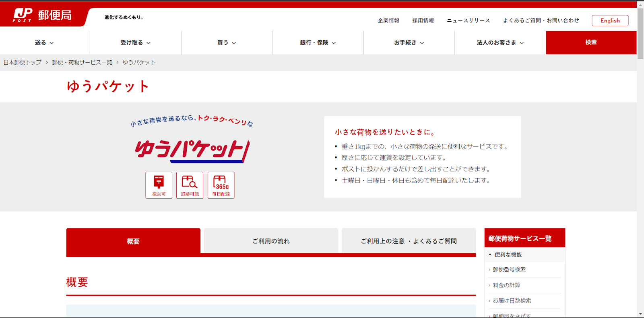This screenshot has height=318, width=644.
Task: Click the 土曜日・日曜日・休日 bullet line
Action: point(416,181)
